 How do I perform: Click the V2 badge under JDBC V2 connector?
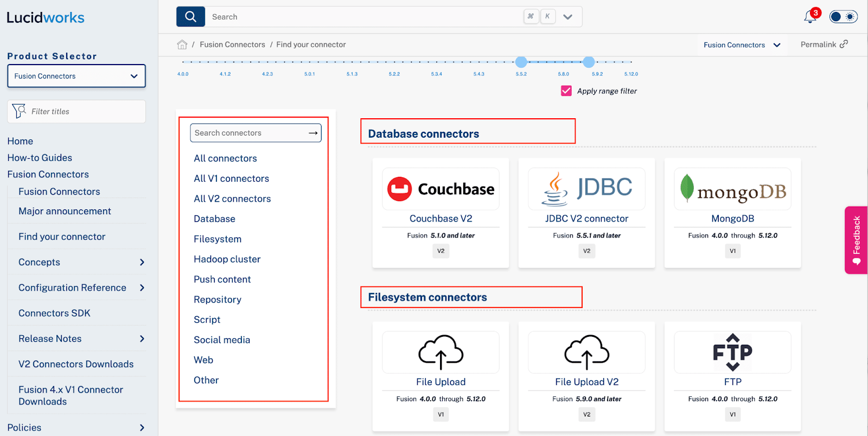pos(586,251)
